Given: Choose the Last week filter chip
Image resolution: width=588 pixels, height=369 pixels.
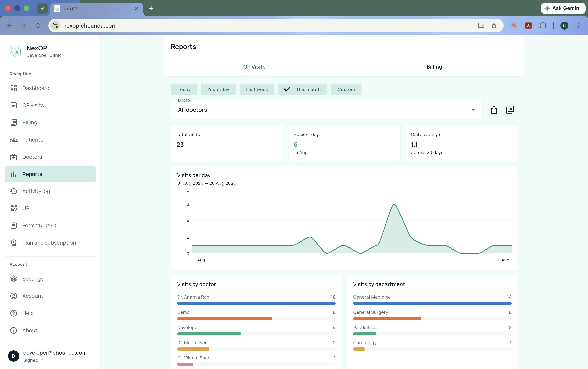Looking at the screenshot, I should (257, 89).
